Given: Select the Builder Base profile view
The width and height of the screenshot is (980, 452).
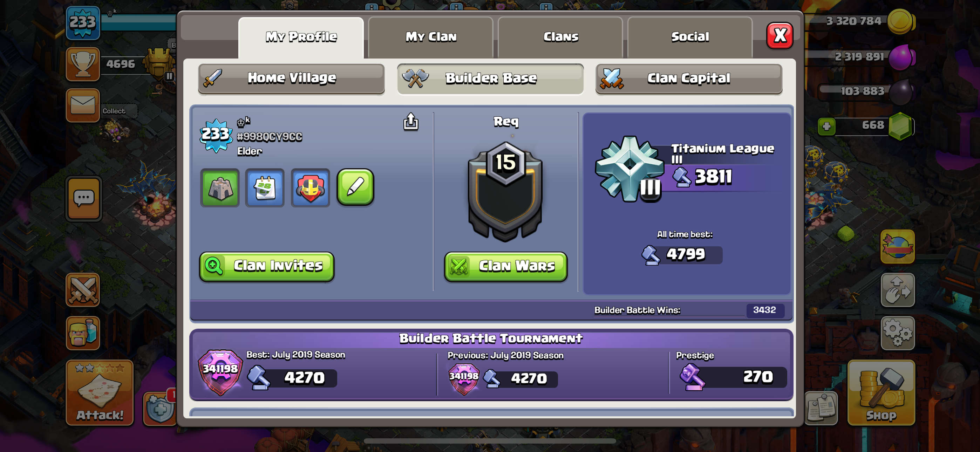Looking at the screenshot, I should (490, 78).
